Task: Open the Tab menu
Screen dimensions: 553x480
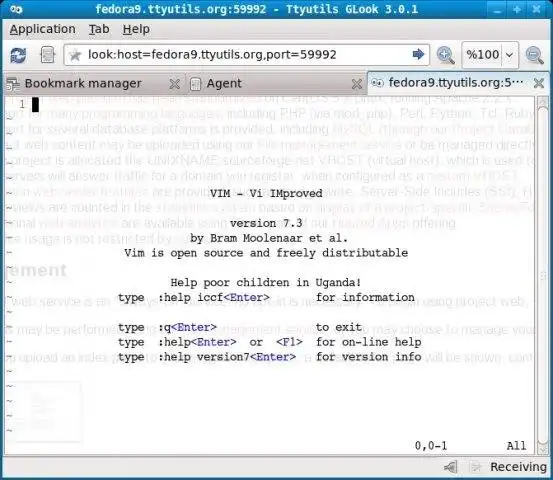Action: 99,29
